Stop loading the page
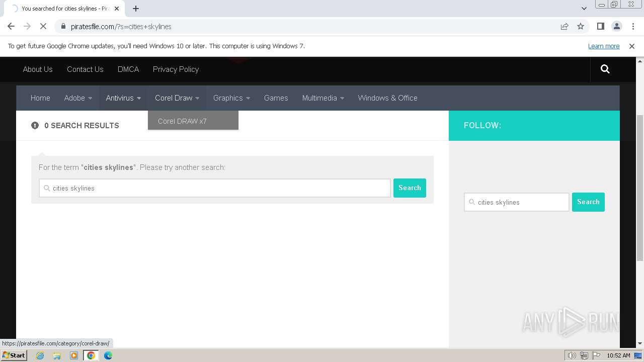Image resolution: width=644 pixels, height=362 pixels. (x=43, y=26)
